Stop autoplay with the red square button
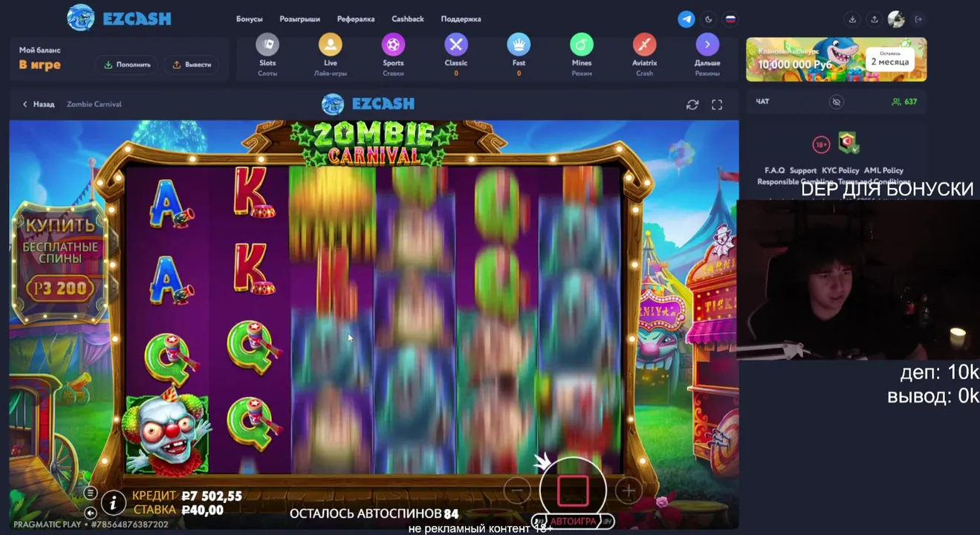Screen dimensions: 980x535 (573, 491)
